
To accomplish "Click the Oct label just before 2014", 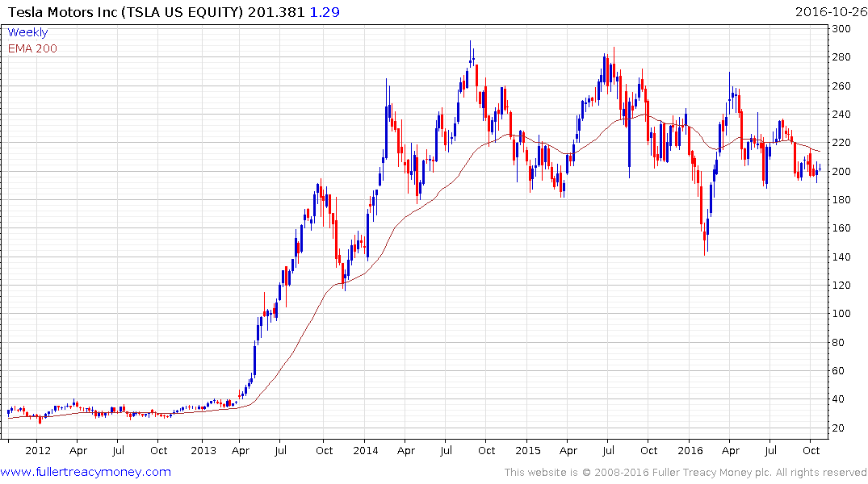I will tap(324, 450).
